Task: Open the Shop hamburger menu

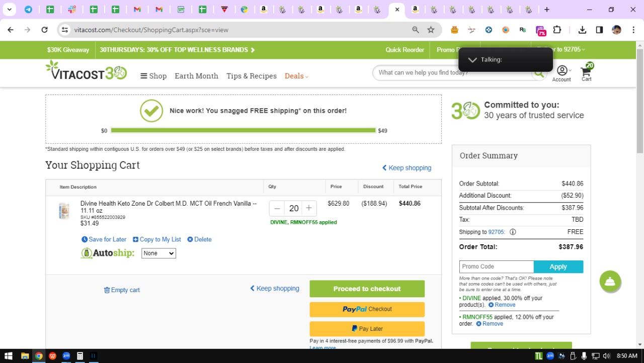Action: click(153, 76)
